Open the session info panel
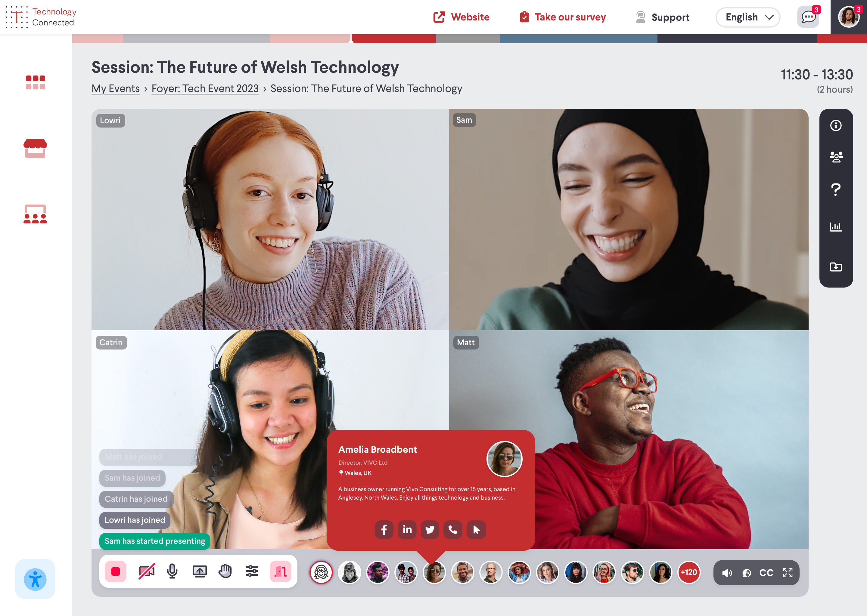 point(835,125)
